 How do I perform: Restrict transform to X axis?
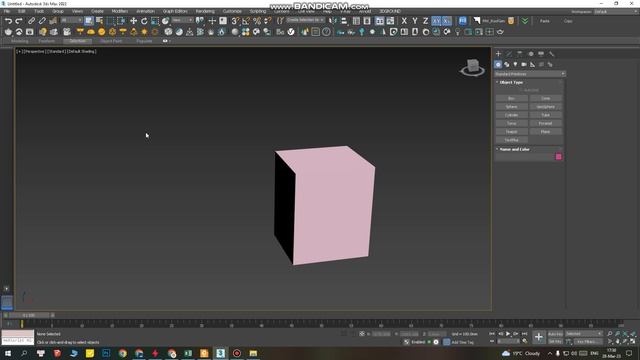404,21
